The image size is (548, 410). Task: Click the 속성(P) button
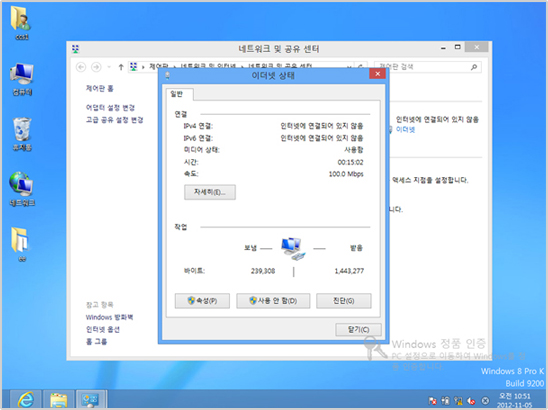202,301
